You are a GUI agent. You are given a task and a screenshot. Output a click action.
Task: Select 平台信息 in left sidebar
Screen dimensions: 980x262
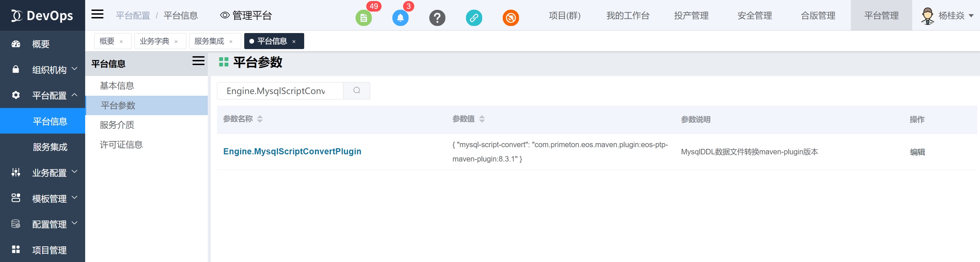[43, 121]
